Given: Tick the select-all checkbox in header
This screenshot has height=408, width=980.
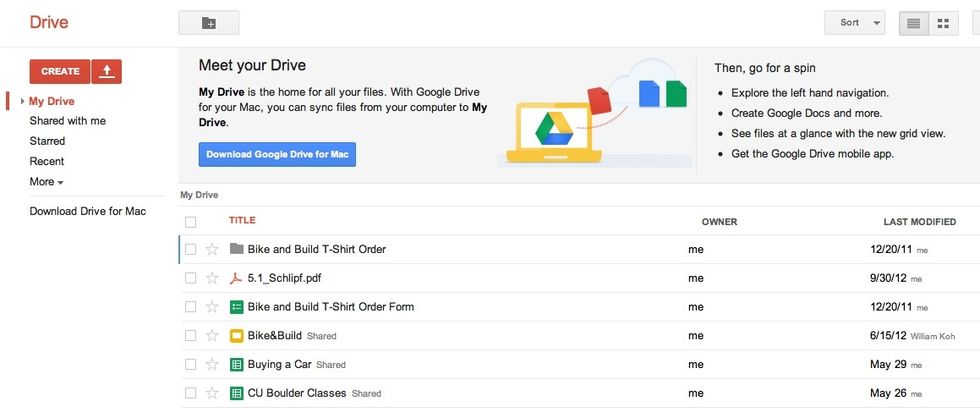Looking at the screenshot, I should 190,222.
